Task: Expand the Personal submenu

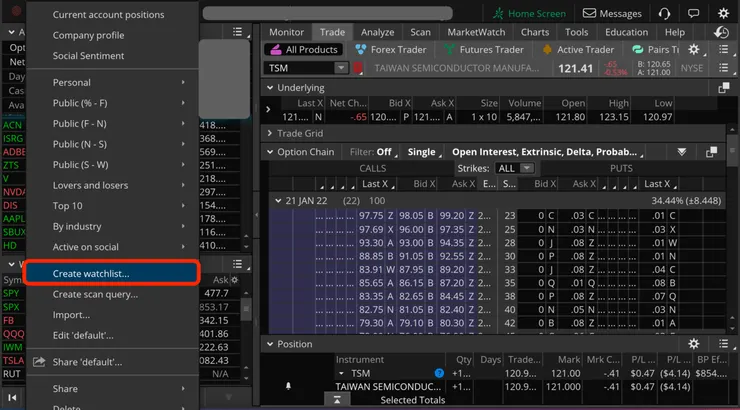Action: click(112, 83)
